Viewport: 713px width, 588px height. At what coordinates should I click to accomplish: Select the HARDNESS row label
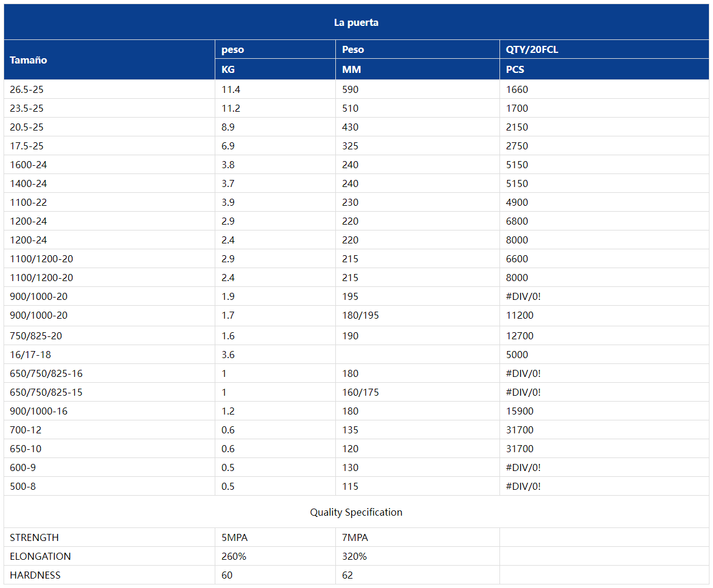pos(35,575)
